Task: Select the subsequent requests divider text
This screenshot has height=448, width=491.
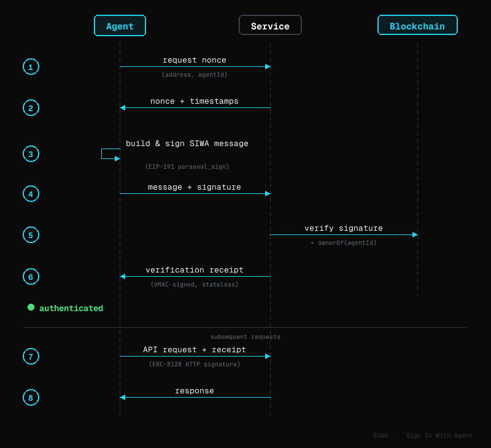Action: [x=245, y=336]
